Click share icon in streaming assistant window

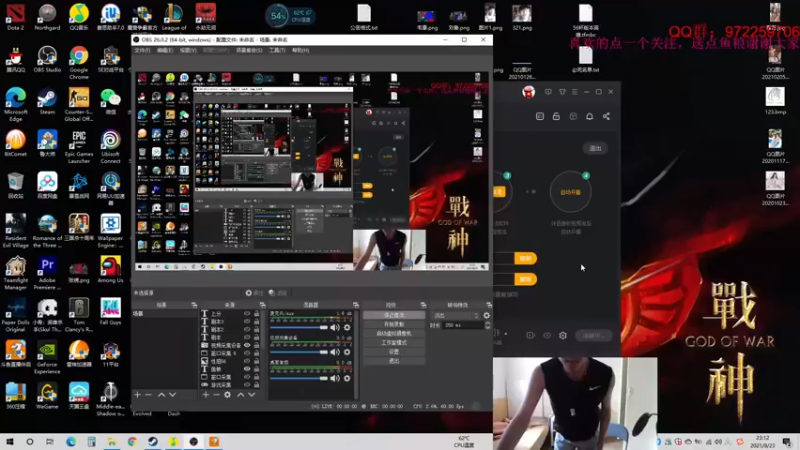[x=606, y=116]
